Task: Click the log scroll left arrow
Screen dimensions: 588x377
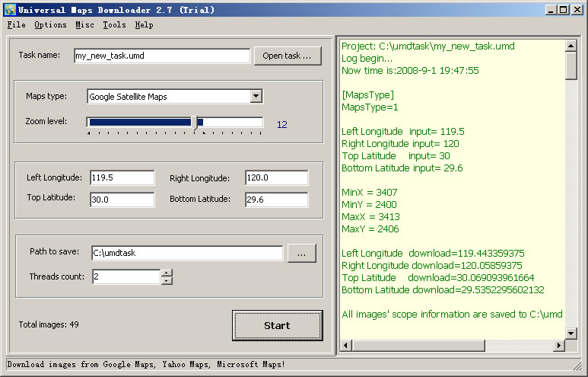Action: click(346, 346)
